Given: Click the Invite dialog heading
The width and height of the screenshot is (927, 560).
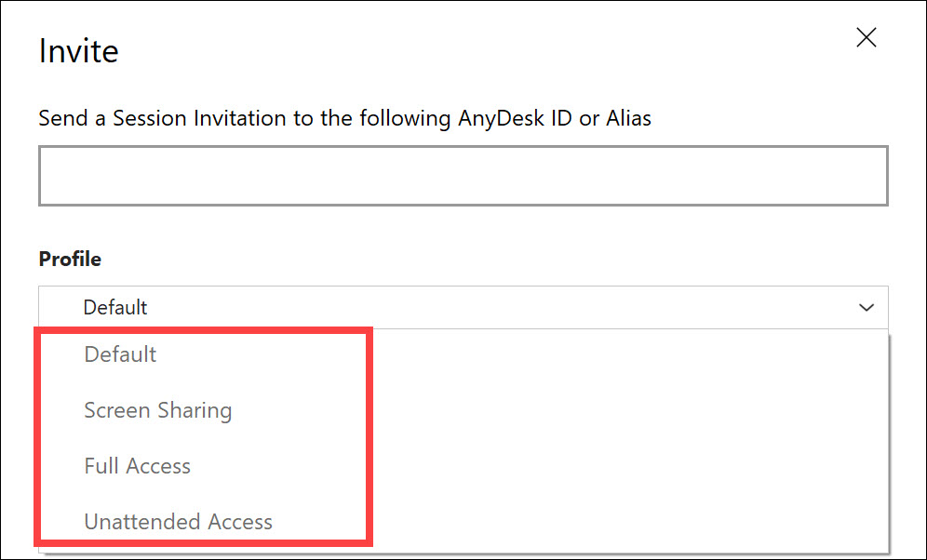Looking at the screenshot, I should (78, 51).
